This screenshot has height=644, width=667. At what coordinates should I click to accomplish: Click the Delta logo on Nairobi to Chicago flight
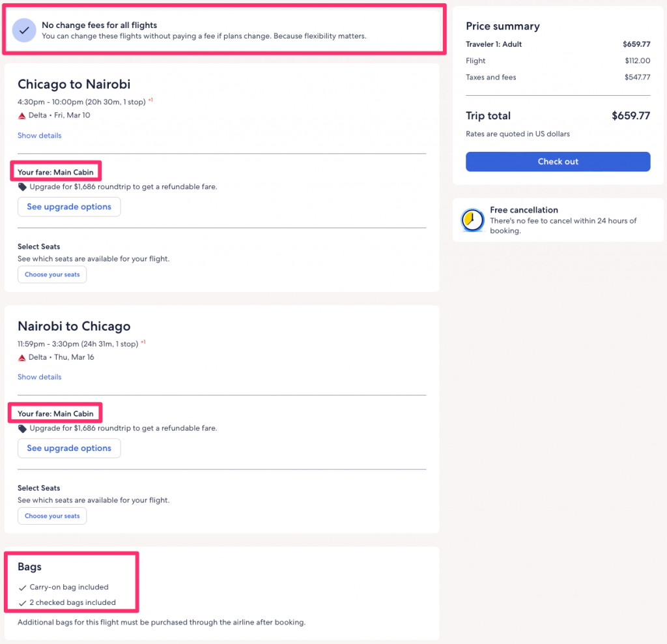(x=22, y=357)
